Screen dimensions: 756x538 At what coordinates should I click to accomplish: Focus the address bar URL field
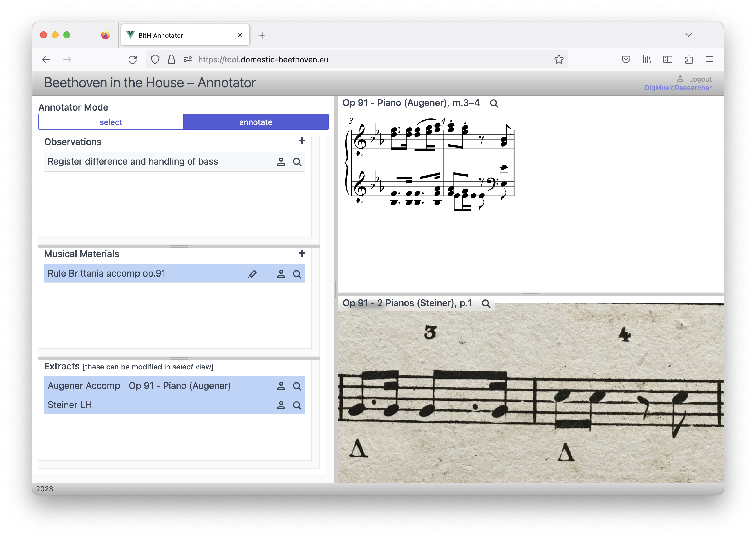(358, 59)
